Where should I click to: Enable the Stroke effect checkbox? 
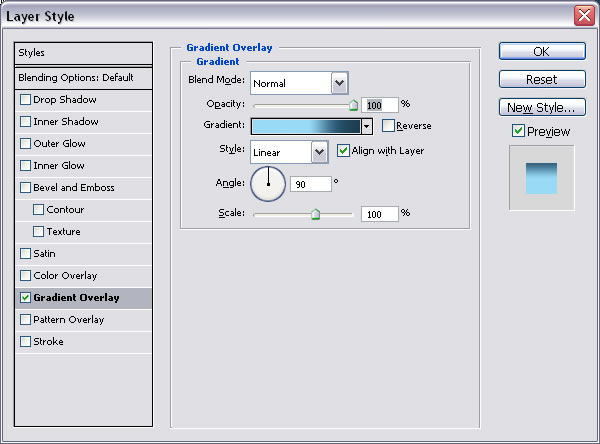(x=25, y=341)
